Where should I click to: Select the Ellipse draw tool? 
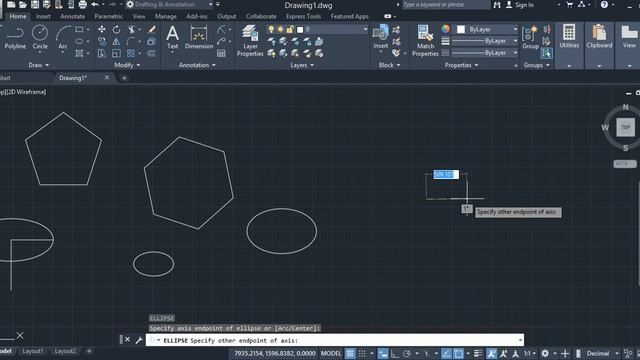pyautogui.click(x=79, y=41)
